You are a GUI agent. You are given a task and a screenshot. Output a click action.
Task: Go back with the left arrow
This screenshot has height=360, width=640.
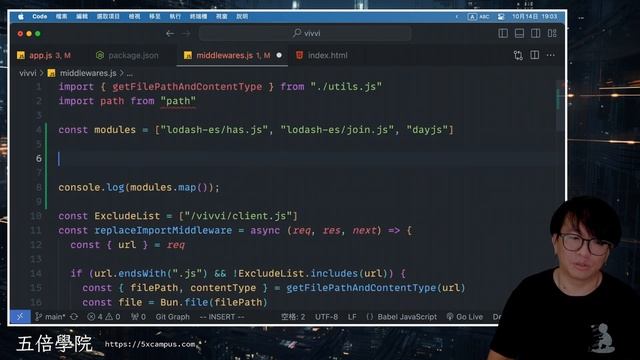tap(170, 33)
